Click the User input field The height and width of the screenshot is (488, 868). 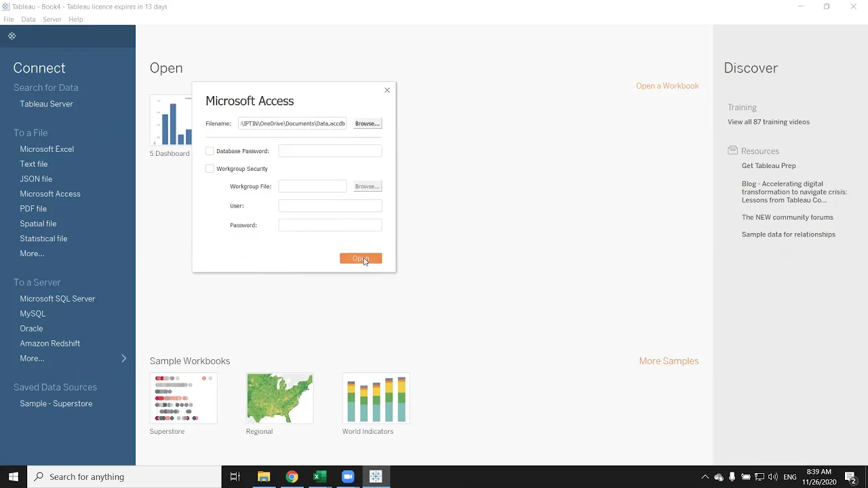(x=330, y=205)
